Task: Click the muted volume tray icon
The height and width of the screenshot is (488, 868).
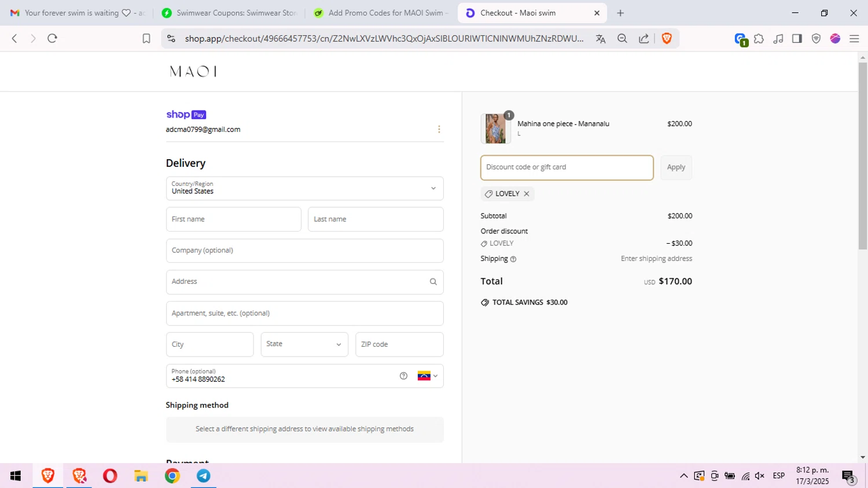Action: 760,476
